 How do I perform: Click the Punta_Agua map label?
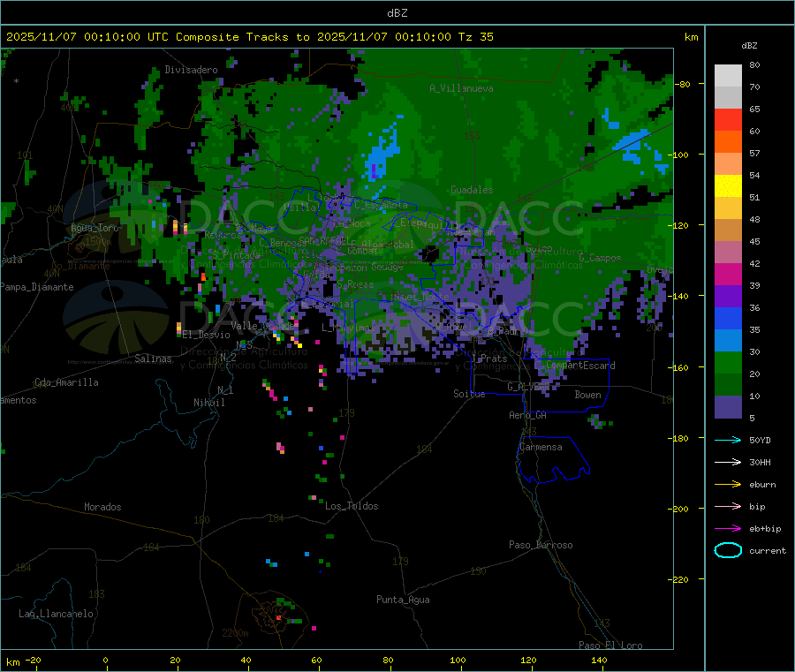[403, 600]
